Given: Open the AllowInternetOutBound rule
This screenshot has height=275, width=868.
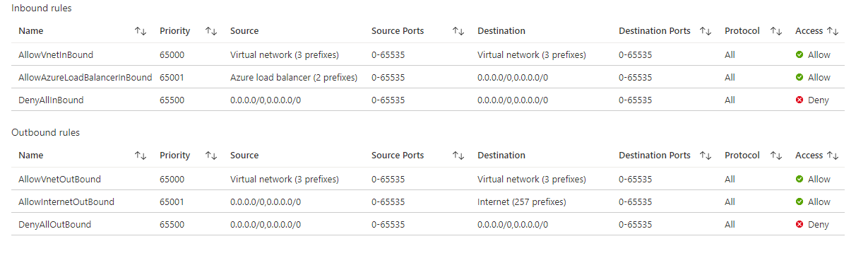Looking at the screenshot, I should [66, 201].
